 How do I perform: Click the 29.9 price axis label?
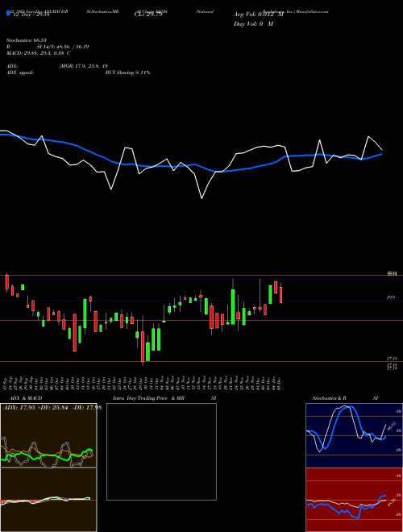[391, 297]
